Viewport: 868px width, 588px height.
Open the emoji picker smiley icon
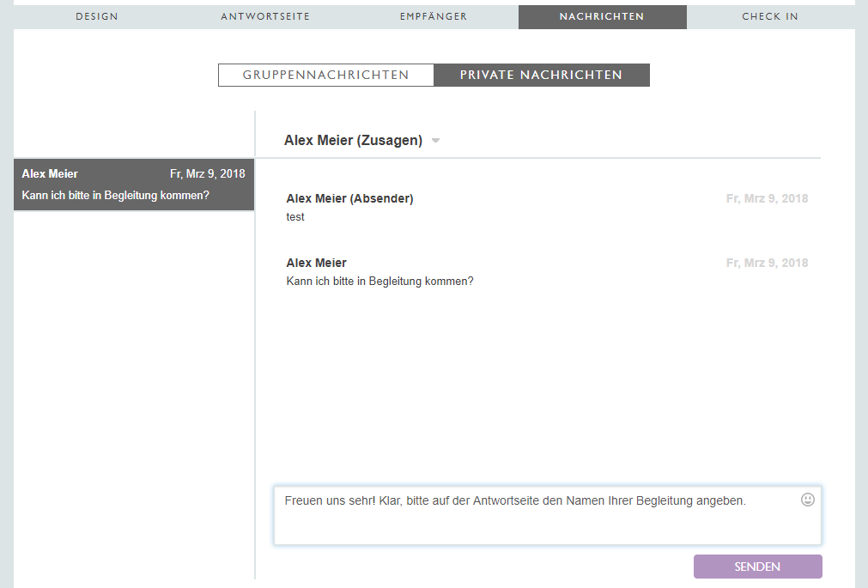pyautogui.click(x=807, y=500)
